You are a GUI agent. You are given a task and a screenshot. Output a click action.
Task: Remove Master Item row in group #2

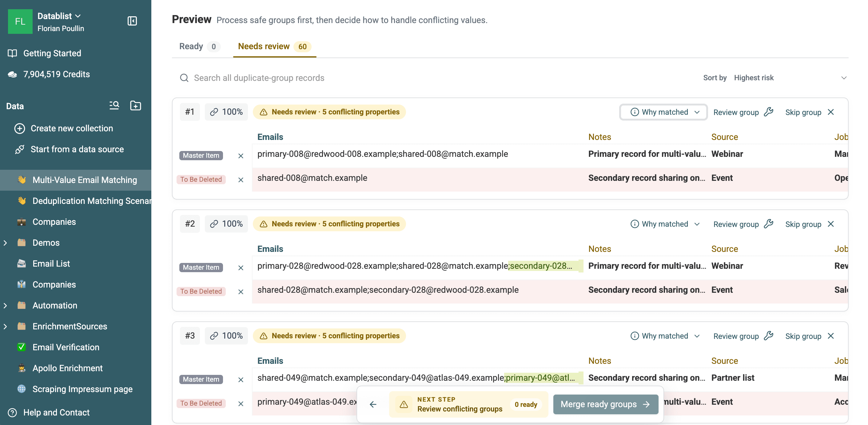[241, 268]
